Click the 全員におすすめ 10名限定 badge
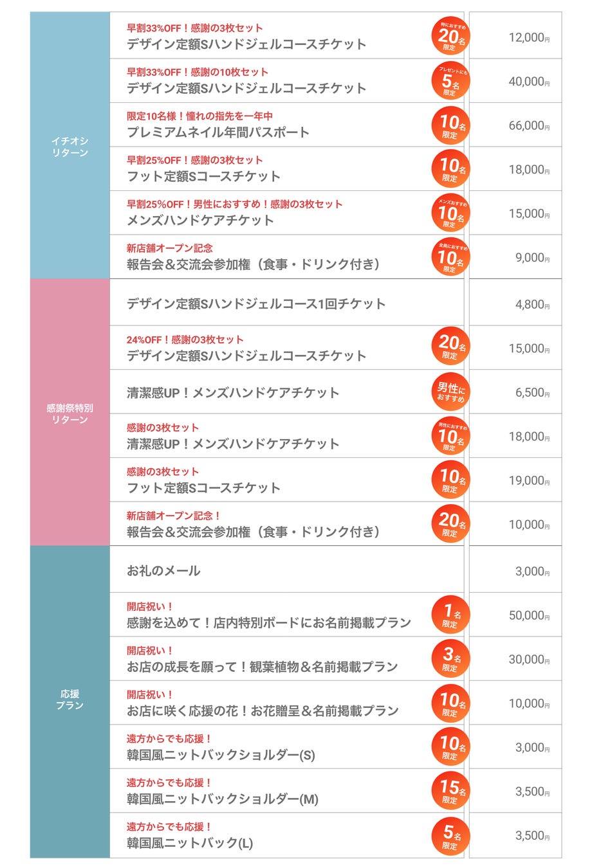This screenshot has width=592, height=868. click(450, 257)
